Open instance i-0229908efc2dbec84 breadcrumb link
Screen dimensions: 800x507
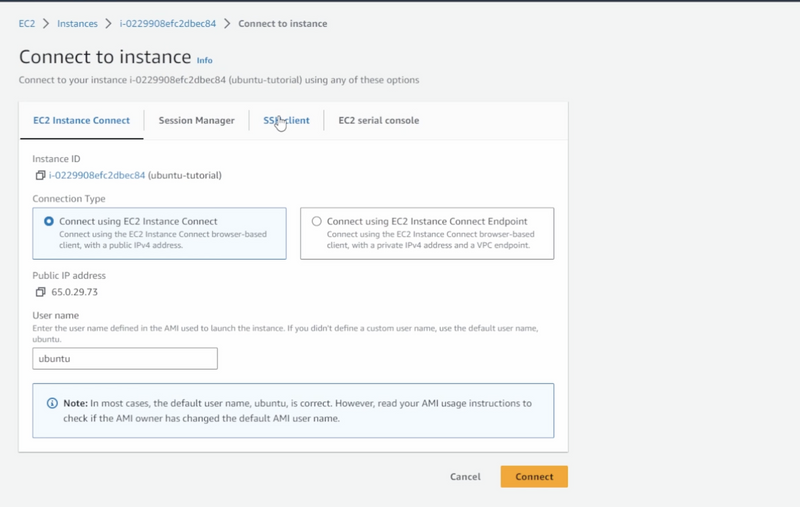[168, 24]
